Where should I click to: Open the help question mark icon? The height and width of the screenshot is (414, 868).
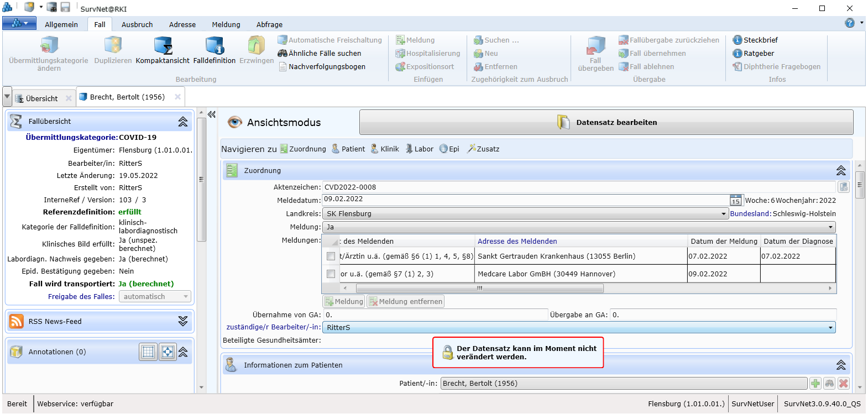tap(850, 23)
